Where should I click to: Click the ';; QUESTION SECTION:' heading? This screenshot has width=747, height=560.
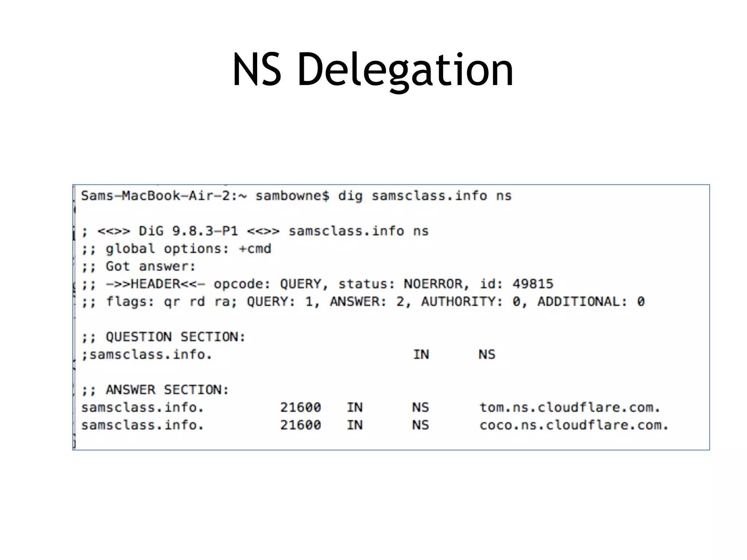pos(163,337)
